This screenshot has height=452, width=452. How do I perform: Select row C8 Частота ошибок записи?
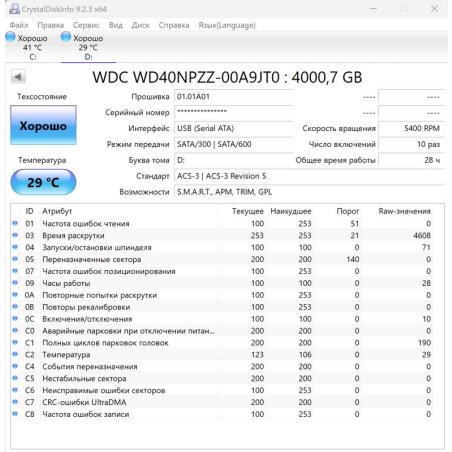coord(222,414)
